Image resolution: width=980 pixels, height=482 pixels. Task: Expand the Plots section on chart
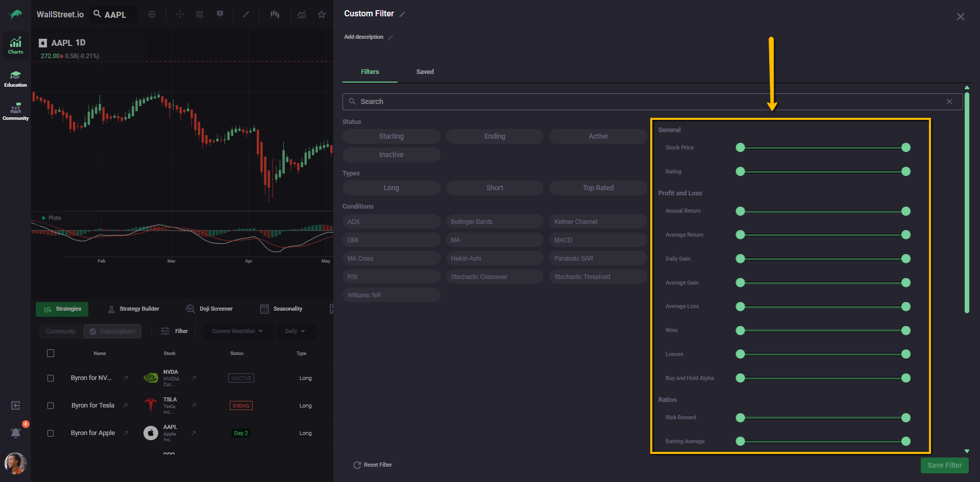pyautogui.click(x=51, y=218)
